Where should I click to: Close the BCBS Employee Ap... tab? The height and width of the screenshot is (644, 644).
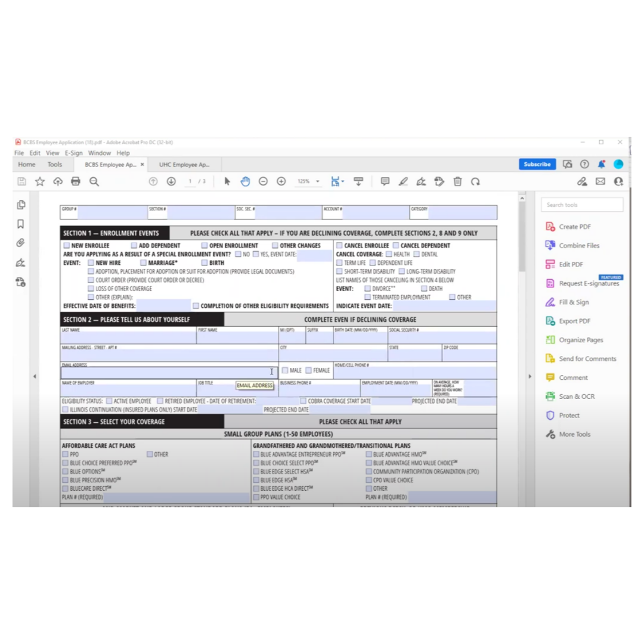pos(142,165)
